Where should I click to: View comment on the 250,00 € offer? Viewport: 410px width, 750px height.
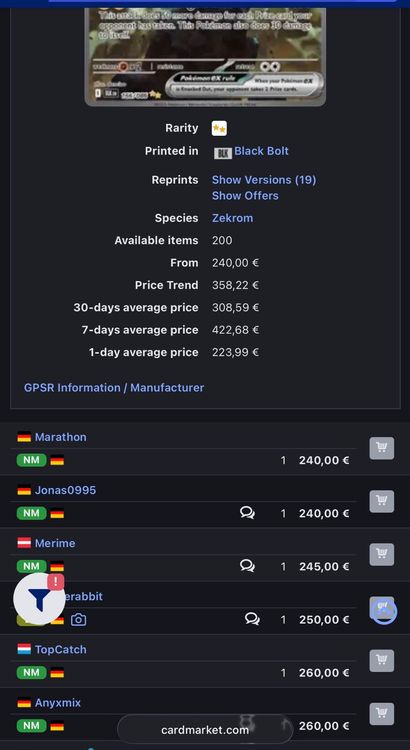click(x=252, y=619)
